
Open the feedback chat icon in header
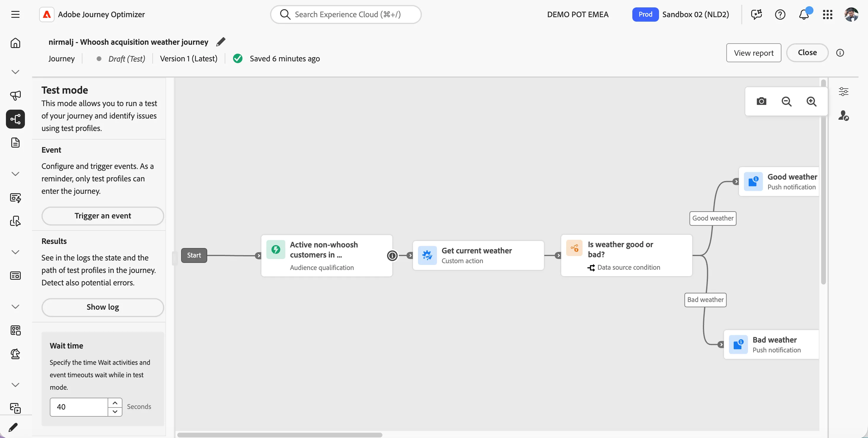[x=757, y=15]
